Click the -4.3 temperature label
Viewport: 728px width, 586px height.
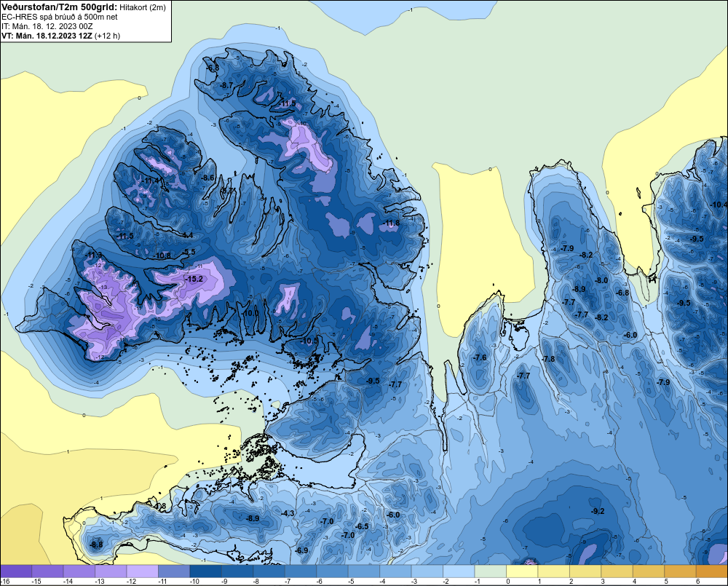(288, 513)
